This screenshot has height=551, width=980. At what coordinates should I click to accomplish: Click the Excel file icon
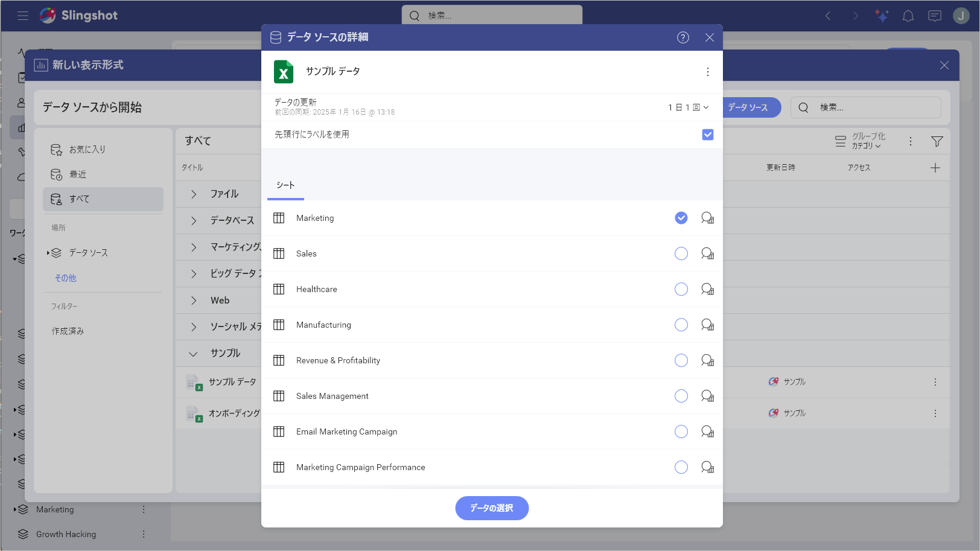(284, 72)
